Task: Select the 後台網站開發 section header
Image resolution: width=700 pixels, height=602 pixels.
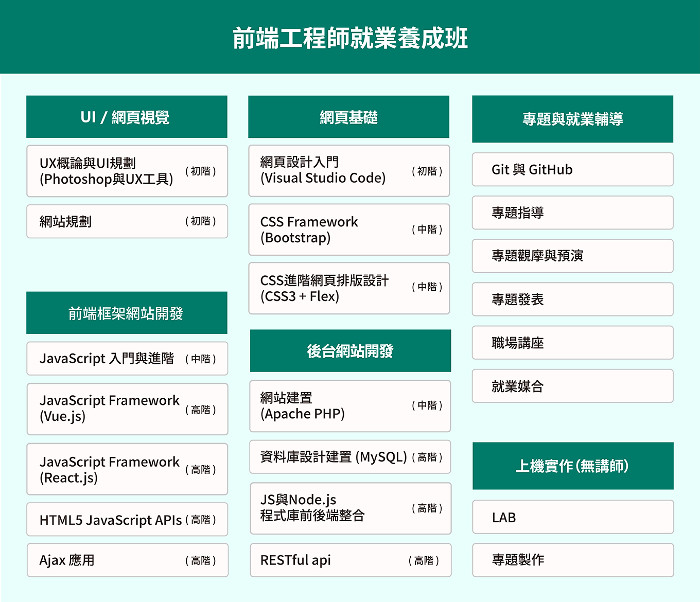Action: tap(350, 351)
